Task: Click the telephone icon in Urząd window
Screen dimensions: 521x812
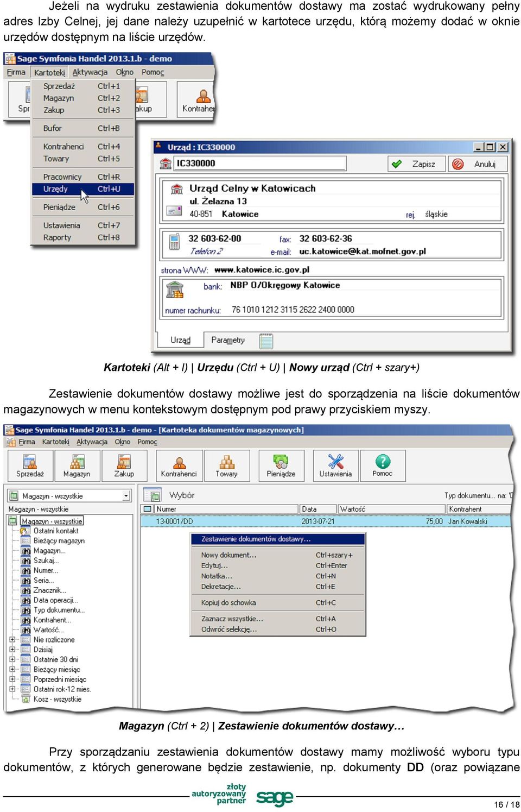Action: point(174,242)
